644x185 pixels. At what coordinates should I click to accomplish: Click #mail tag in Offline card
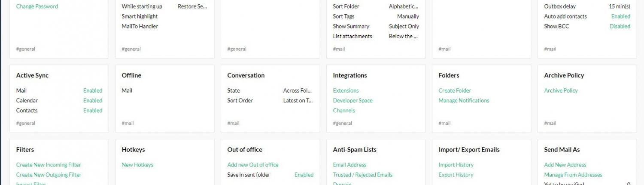pos(128,123)
